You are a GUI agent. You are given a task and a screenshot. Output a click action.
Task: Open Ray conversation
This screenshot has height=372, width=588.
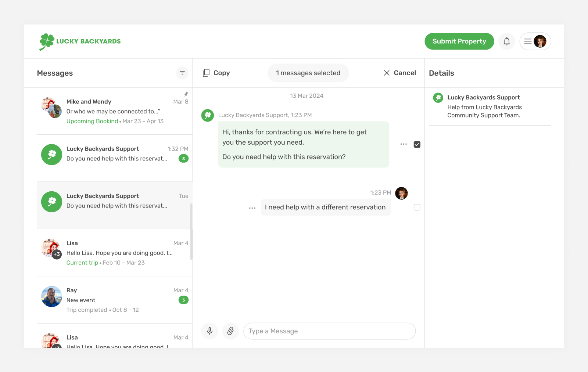point(115,300)
